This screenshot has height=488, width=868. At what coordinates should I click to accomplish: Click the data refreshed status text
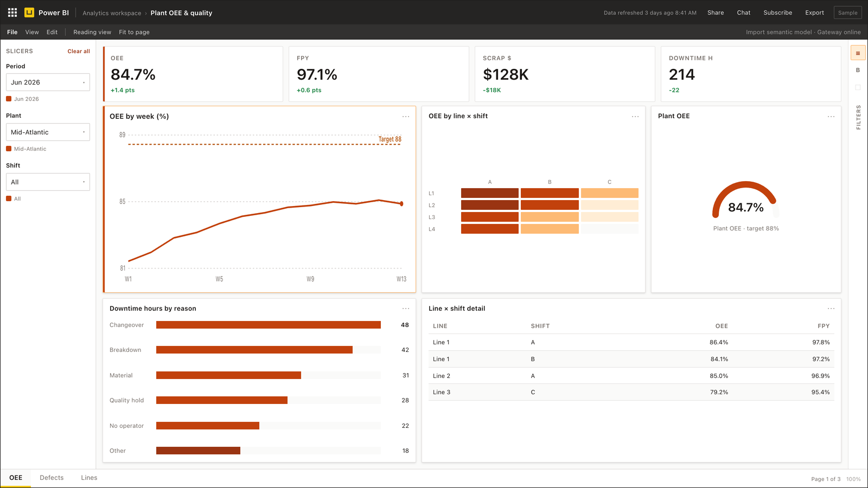(650, 12)
